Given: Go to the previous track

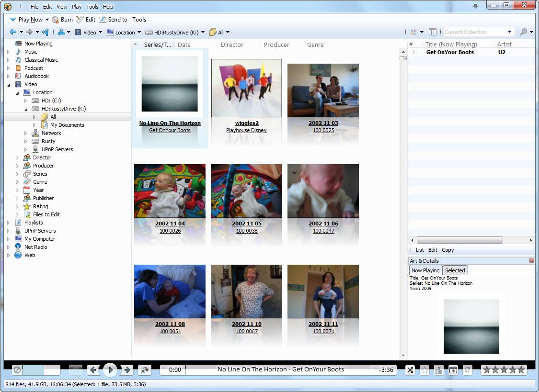Looking at the screenshot, I should 93,370.
